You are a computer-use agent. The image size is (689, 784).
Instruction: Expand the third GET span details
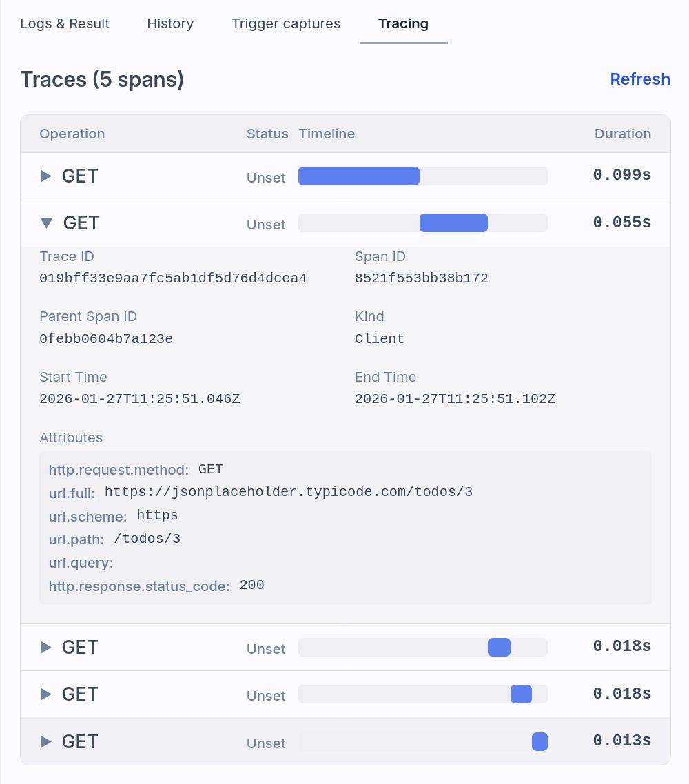point(45,647)
